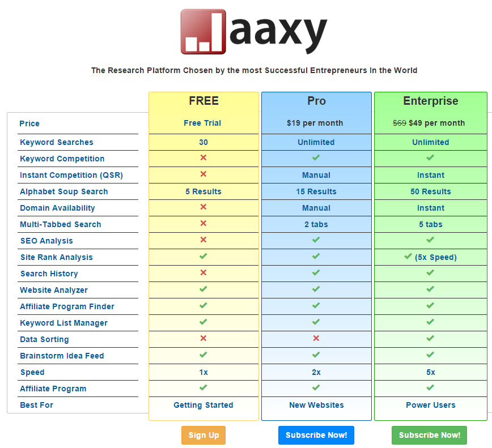Click the '2 tabs' cell
Viewport: 492px width, 448px height.
click(x=316, y=224)
